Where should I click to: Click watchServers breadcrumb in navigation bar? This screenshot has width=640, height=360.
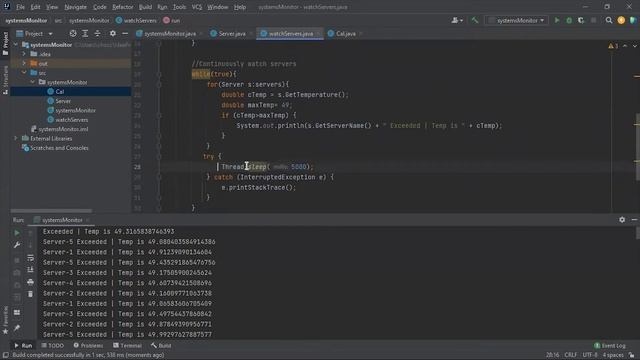tap(136, 20)
